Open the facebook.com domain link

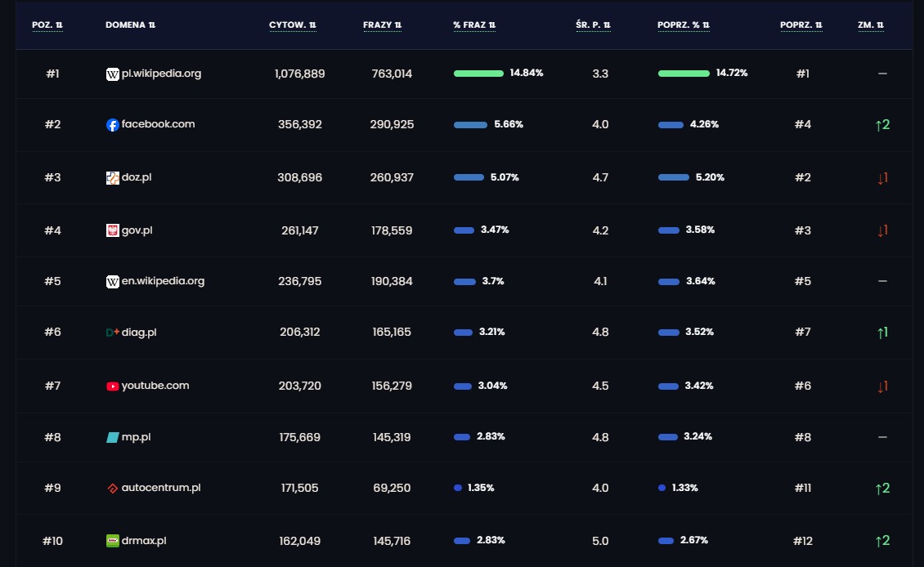coord(158,124)
